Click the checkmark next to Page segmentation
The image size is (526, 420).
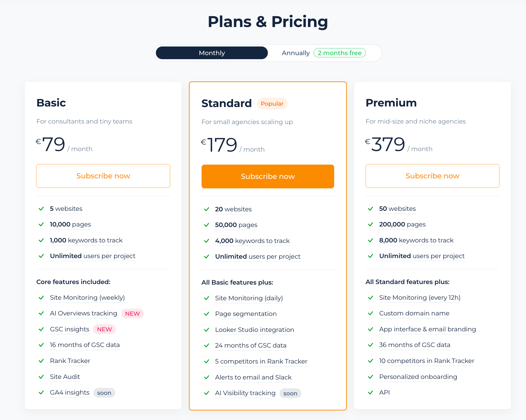point(206,314)
